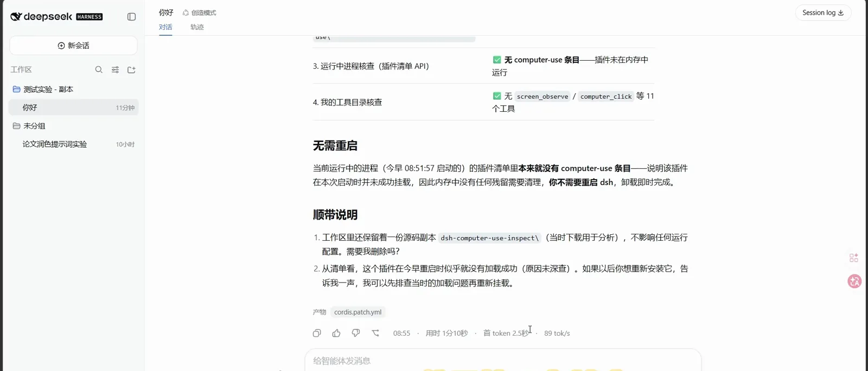Click the 顺带说明 heading
868x371 pixels.
click(x=335, y=215)
